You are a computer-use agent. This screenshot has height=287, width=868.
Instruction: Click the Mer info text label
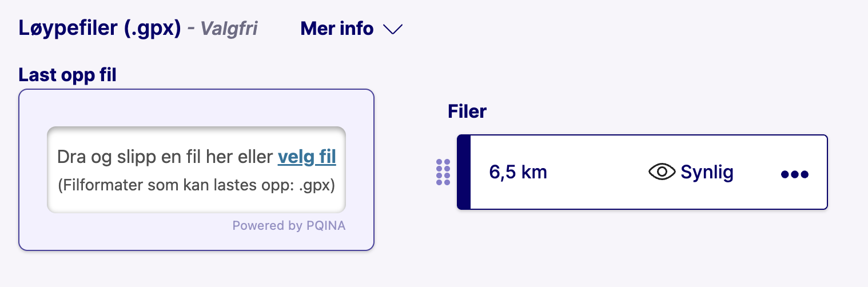pos(337,29)
